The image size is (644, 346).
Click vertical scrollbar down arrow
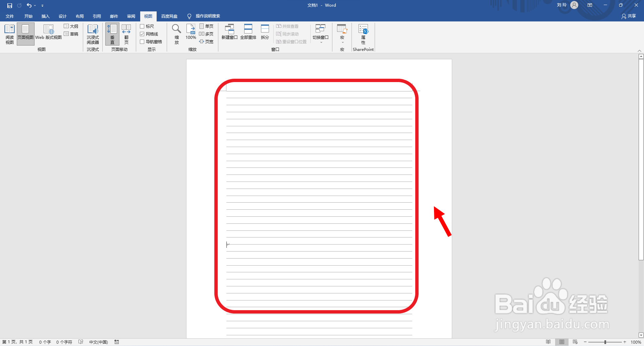coord(641,335)
